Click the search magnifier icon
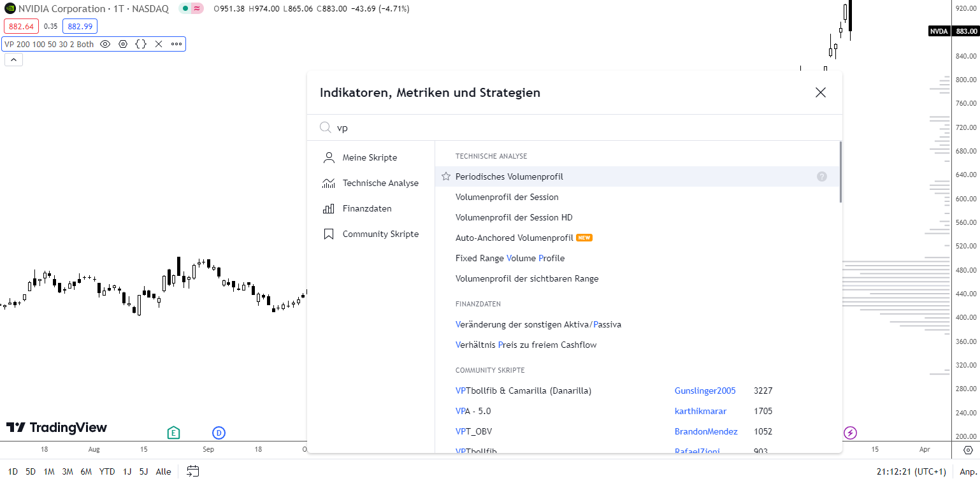This screenshot has height=481, width=980. [326, 127]
